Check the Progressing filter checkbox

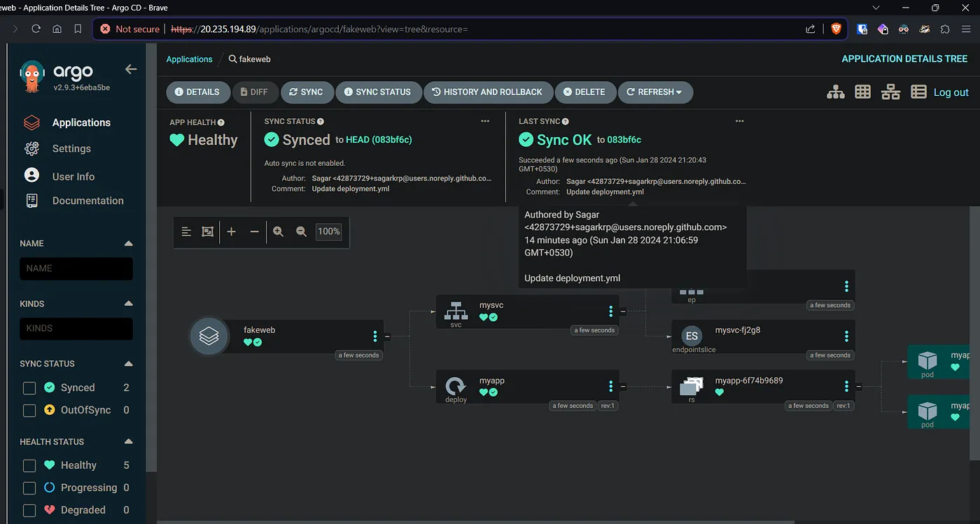(29, 488)
